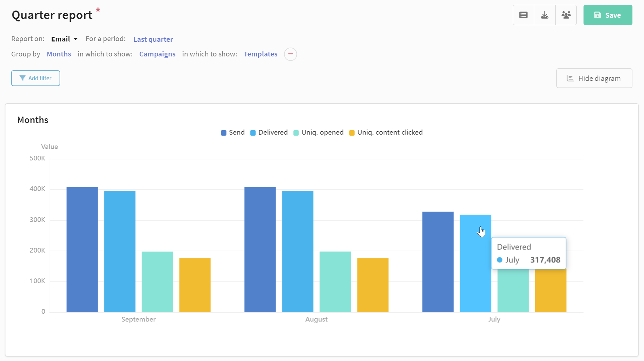Toggle the Delivered series in legend
Screen dimensions: 644x361
[x=269, y=133]
